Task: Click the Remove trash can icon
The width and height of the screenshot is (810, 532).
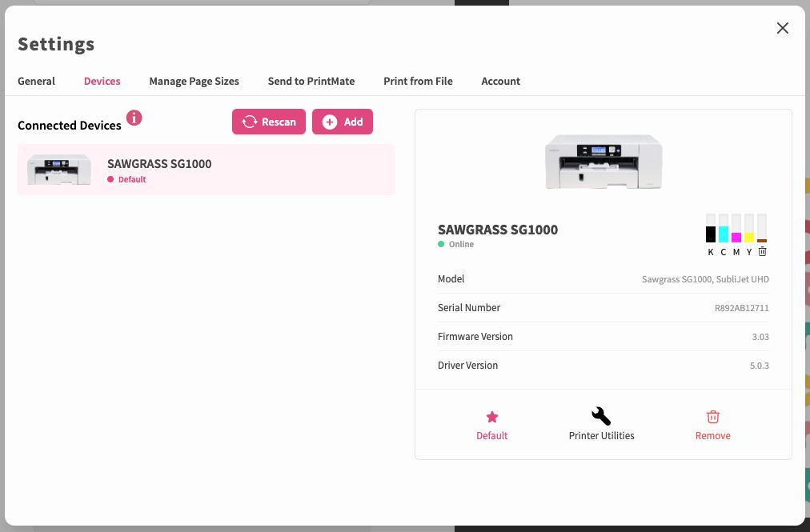Action: click(x=713, y=417)
